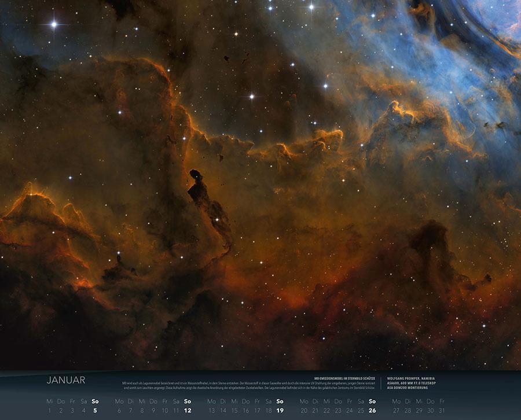The width and height of the screenshot is (521, 420).
Task: Choose Monday the 20th date
Action: click(x=304, y=410)
